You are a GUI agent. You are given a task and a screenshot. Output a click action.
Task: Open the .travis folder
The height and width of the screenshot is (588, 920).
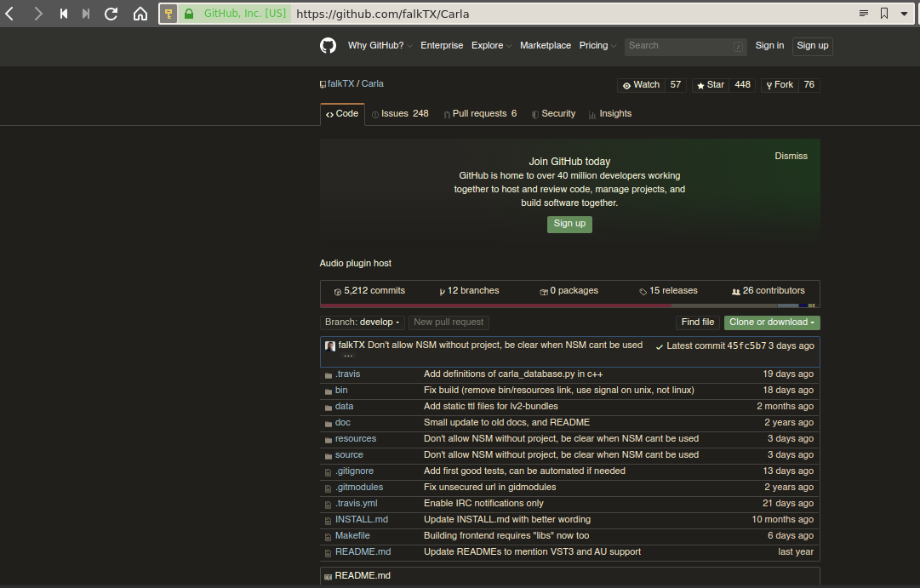[x=347, y=374]
